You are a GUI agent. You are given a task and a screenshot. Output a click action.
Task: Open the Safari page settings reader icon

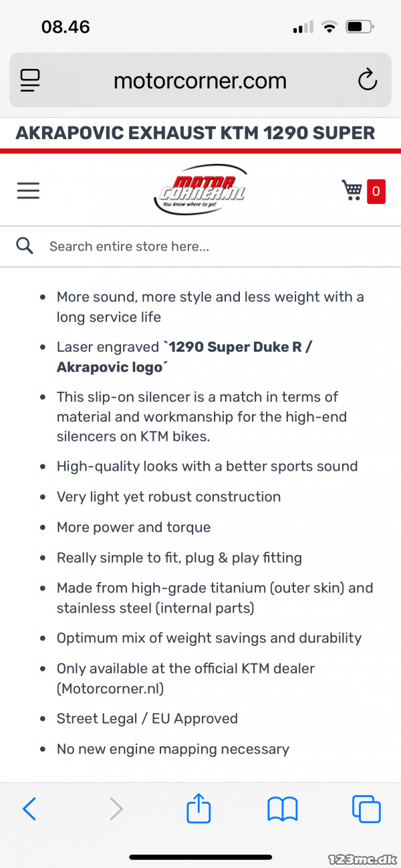(x=30, y=81)
